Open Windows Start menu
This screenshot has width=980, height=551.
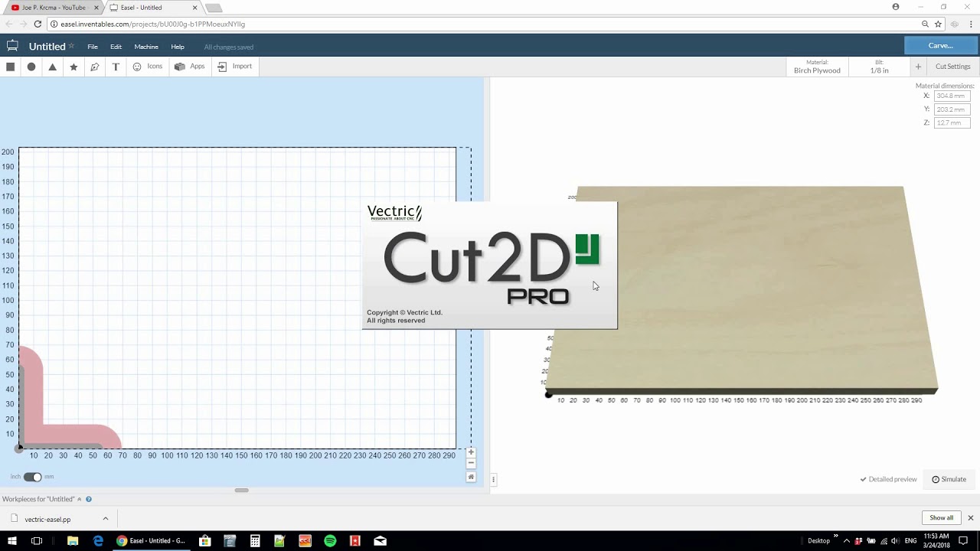(12, 540)
